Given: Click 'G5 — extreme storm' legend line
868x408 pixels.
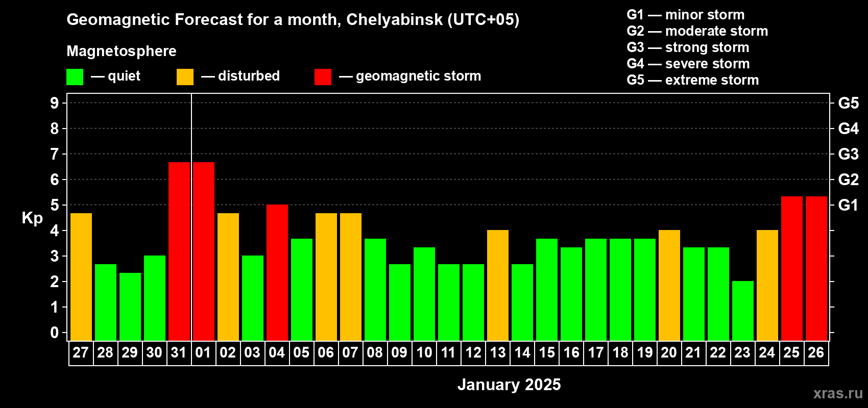Looking at the screenshot, I should click(x=693, y=80).
